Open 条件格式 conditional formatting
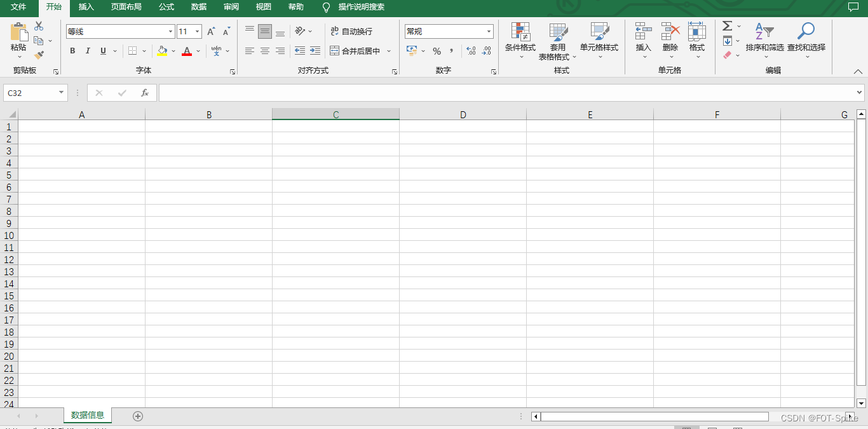The width and height of the screenshot is (868, 429). (x=520, y=41)
